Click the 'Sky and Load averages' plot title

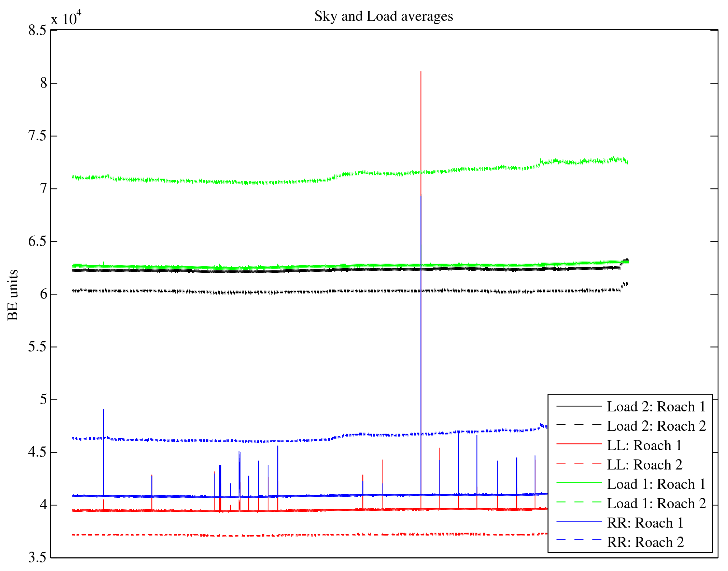pos(384,16)
